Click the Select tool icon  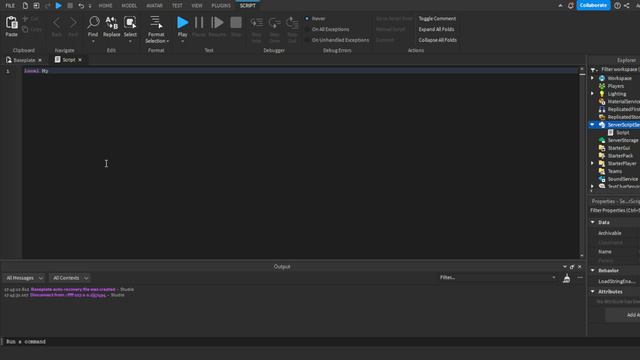click(x=130, y=23)
